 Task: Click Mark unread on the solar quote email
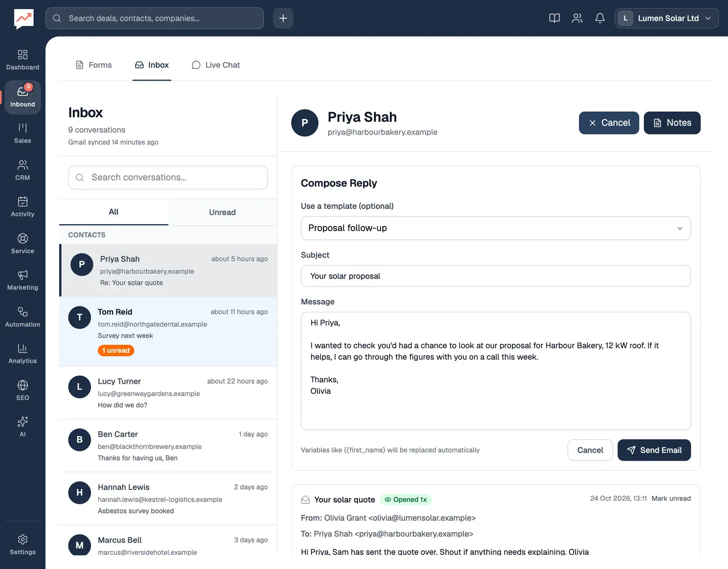point(671,498)
